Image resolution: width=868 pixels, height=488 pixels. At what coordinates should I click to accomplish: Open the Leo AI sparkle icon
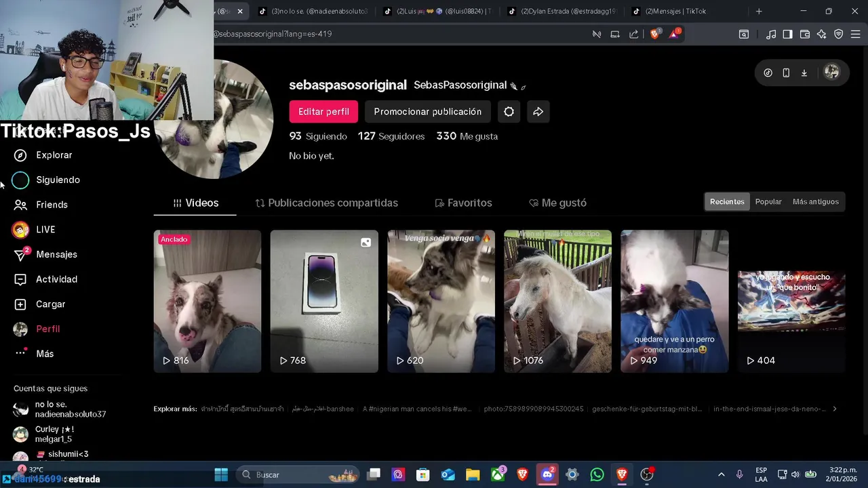pyautogui.click(x=822, y=35)
